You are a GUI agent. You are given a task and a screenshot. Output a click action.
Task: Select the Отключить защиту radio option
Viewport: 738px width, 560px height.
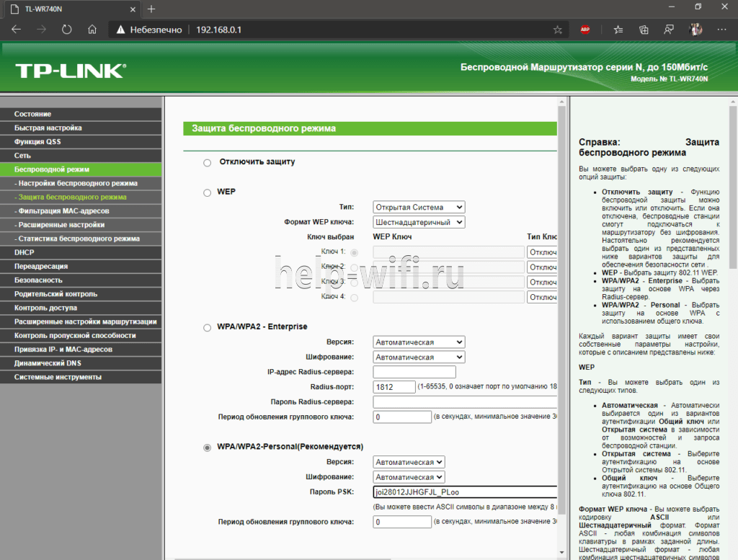[x=208, y=163]
